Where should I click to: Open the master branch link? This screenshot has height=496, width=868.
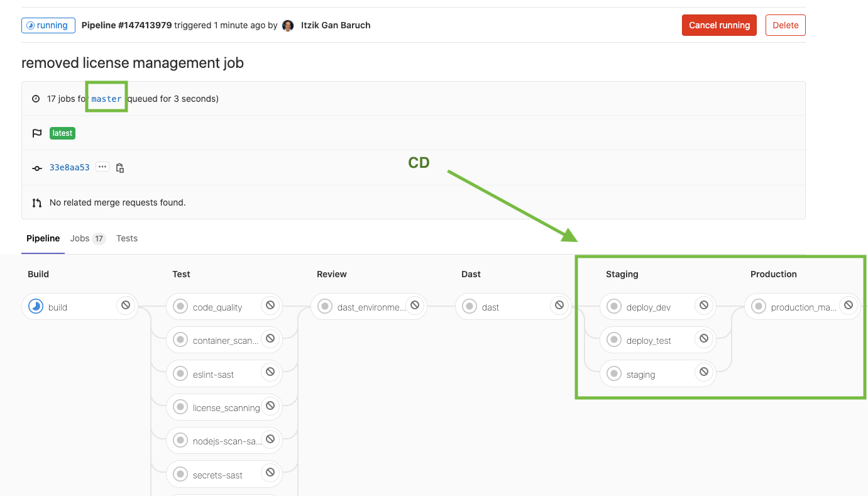point(106,98)
